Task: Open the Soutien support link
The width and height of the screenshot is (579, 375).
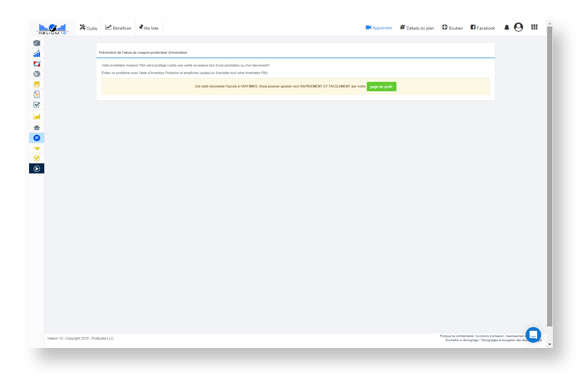Action: (452, 28)
